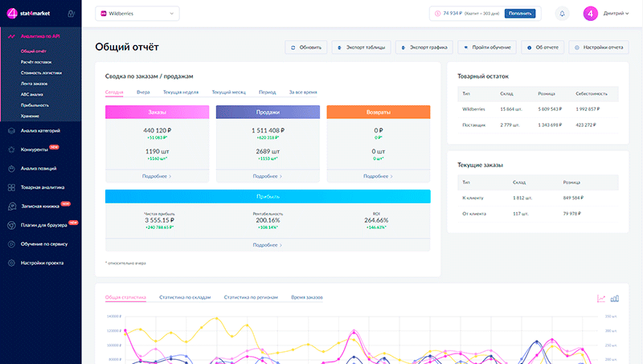Click Настройки проекта gear icon
643x364 pixels.
tap(11, 263)
